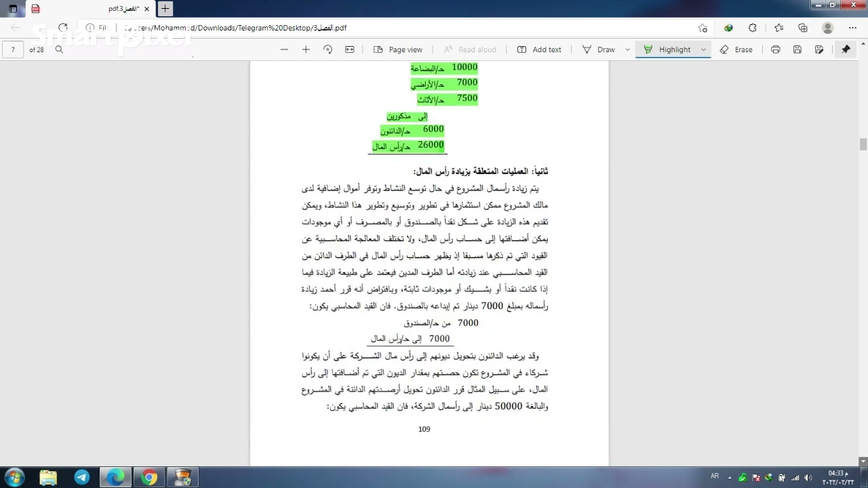This screenshot has height=488, width=868.
Task: Add this page to favorites
Action: click(x=703, y=28)
